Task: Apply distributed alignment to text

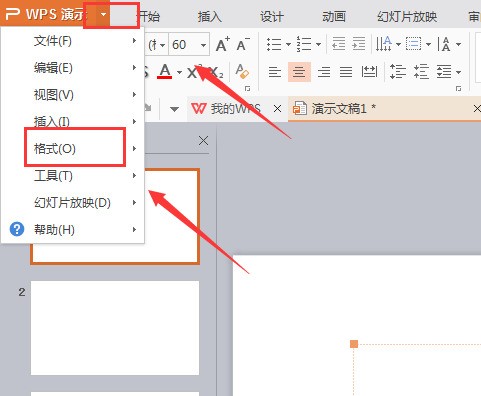Action: [369, 72]
